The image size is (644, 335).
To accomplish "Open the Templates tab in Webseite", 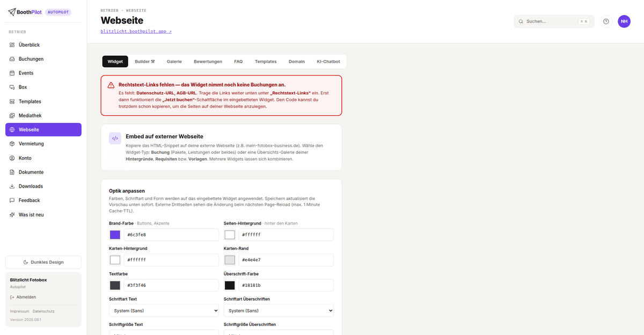I will (x=266, y=62).
